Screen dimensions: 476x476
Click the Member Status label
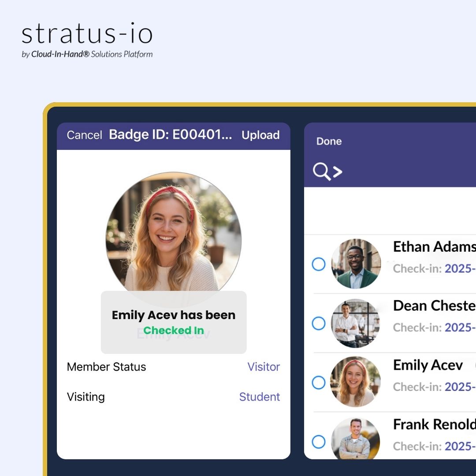click(106, 367)
